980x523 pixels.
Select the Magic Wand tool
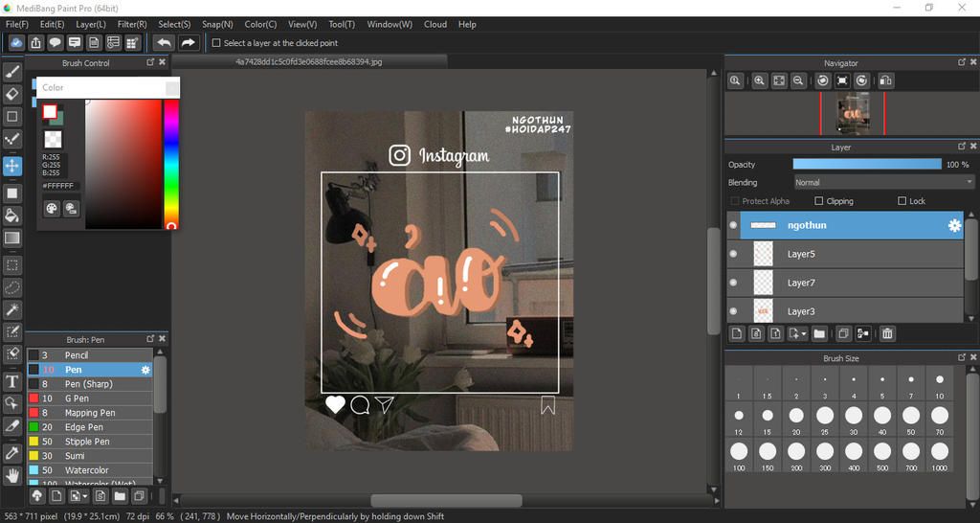pyautogui.click(x=11, y=309)
